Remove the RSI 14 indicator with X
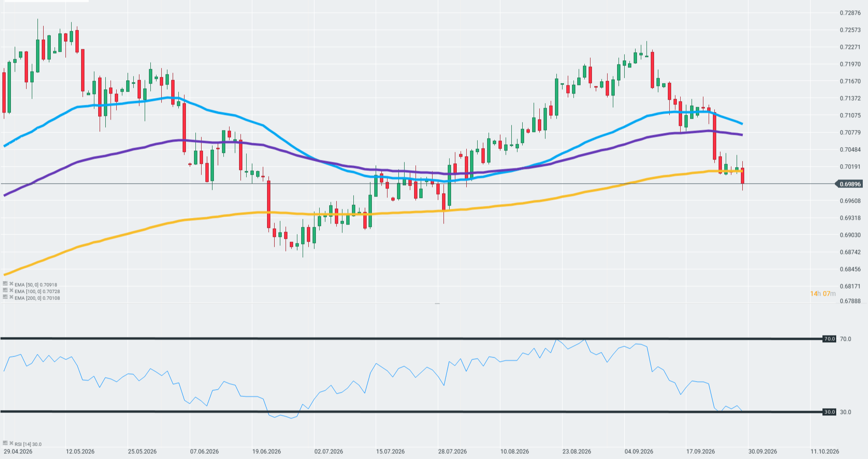This screenshot has width=868, height=459. pos(11,443)
